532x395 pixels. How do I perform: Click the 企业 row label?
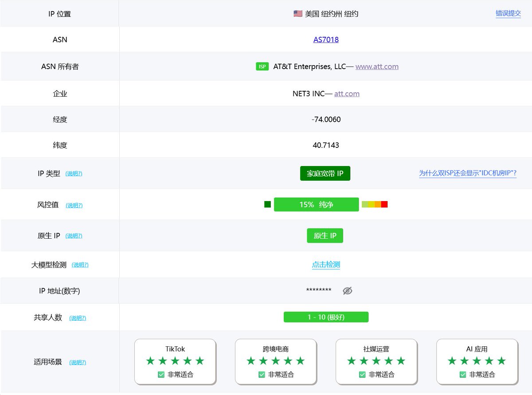coord(60,93)
